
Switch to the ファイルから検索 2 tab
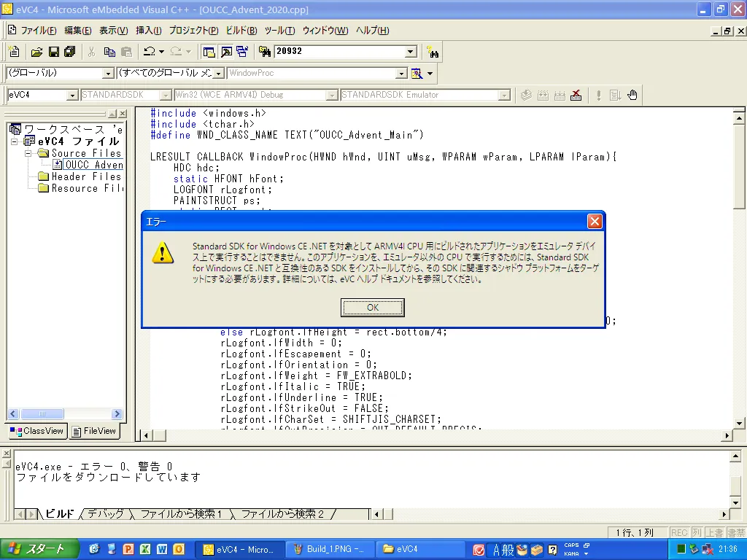pos(282,514)
